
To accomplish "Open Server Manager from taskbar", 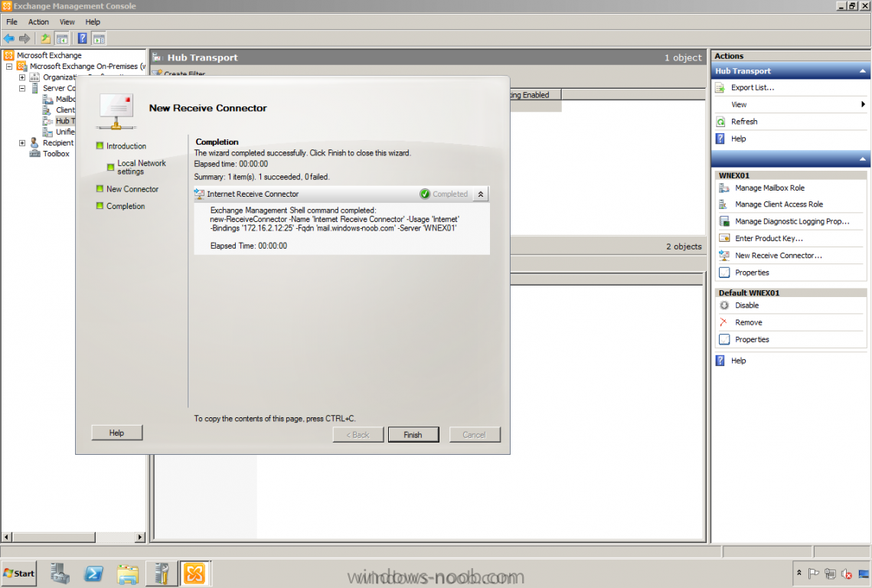I will (60, 573).
